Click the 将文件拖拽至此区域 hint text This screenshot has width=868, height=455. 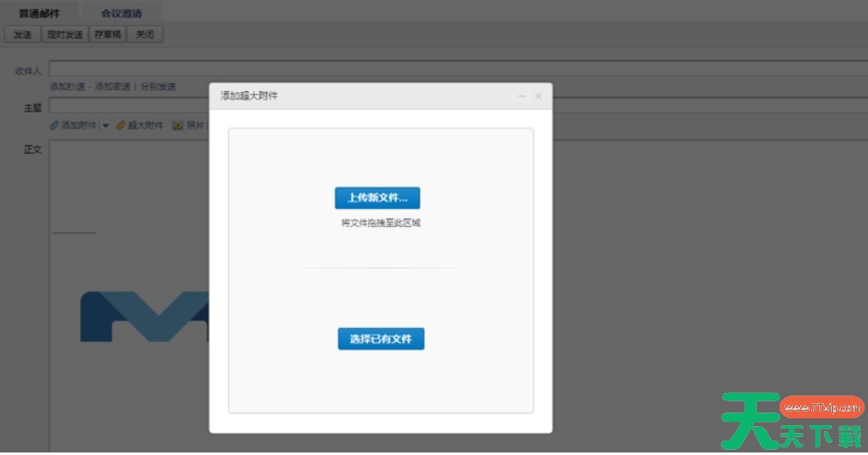381,223
